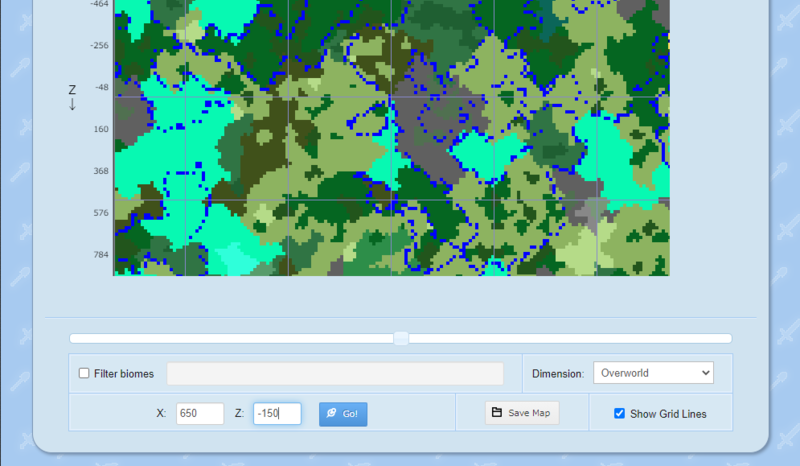Click the Z axis label 160
The image size is (800, 466).
tap(101, 129)
